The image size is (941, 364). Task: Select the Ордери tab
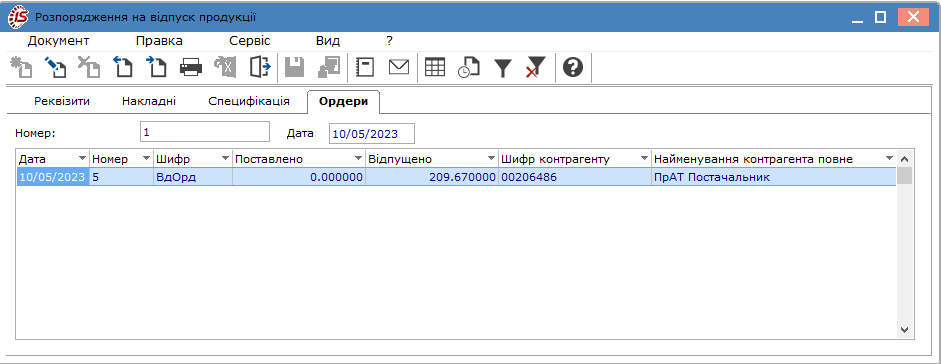(343, 101)
